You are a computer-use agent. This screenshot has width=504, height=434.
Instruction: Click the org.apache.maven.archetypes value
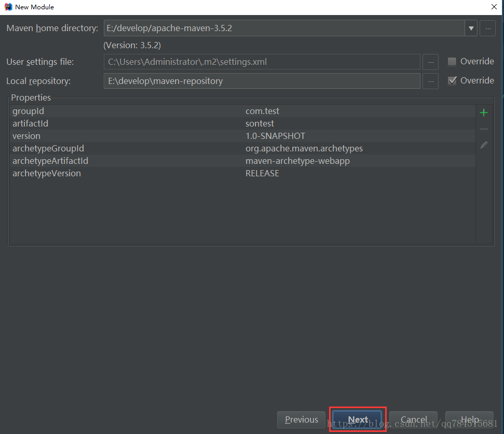point(304,149)
